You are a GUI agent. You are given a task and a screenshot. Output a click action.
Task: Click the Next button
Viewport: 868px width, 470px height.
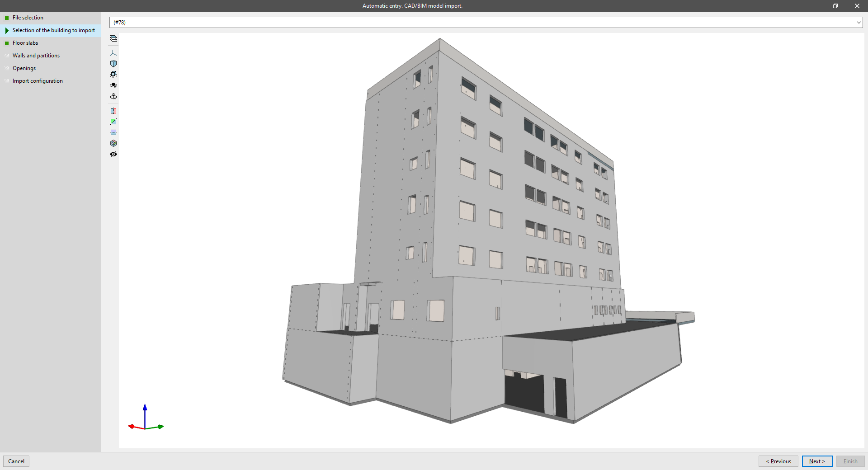[x=816, y=461]
